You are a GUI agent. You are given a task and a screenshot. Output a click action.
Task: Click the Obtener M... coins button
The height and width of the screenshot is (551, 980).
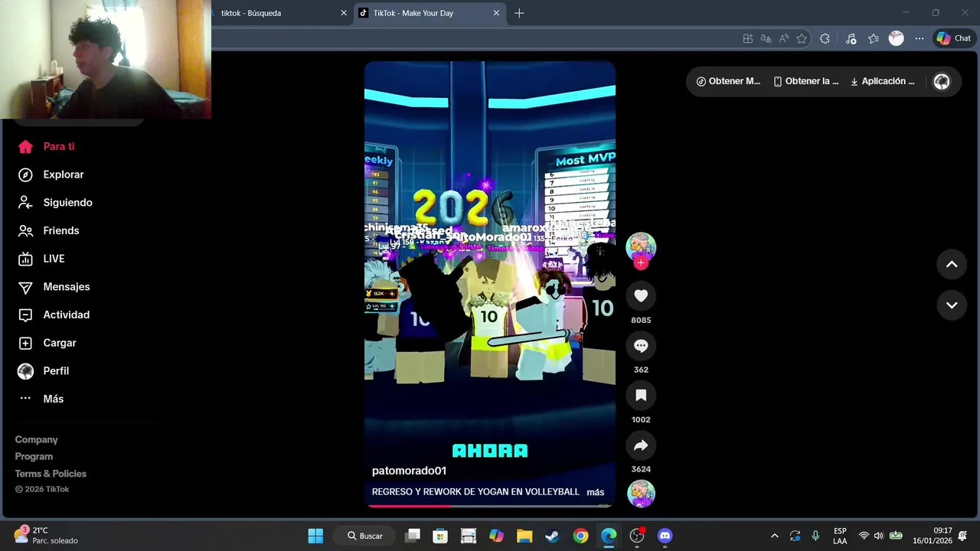click(728, 81)
